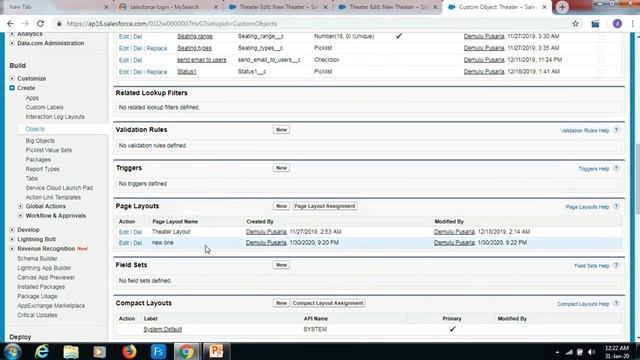Click New button in Field Sets
640x360 pixels.
(x=281, y=265)
